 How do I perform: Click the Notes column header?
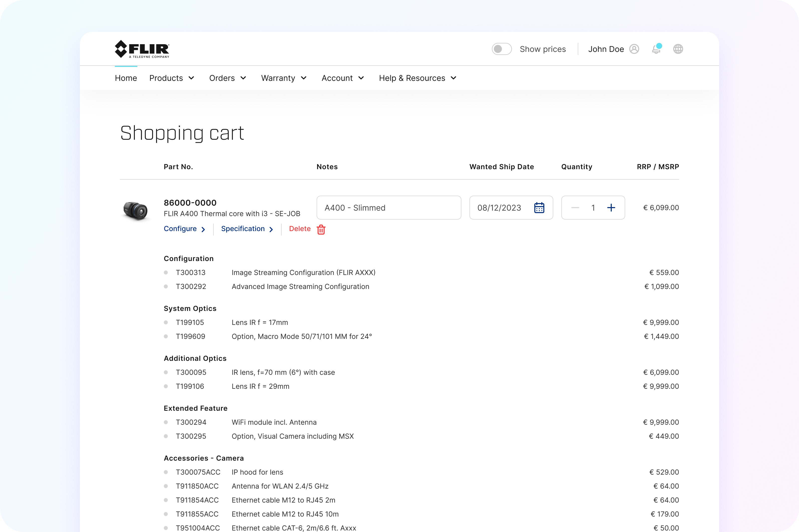click(327, 167)
